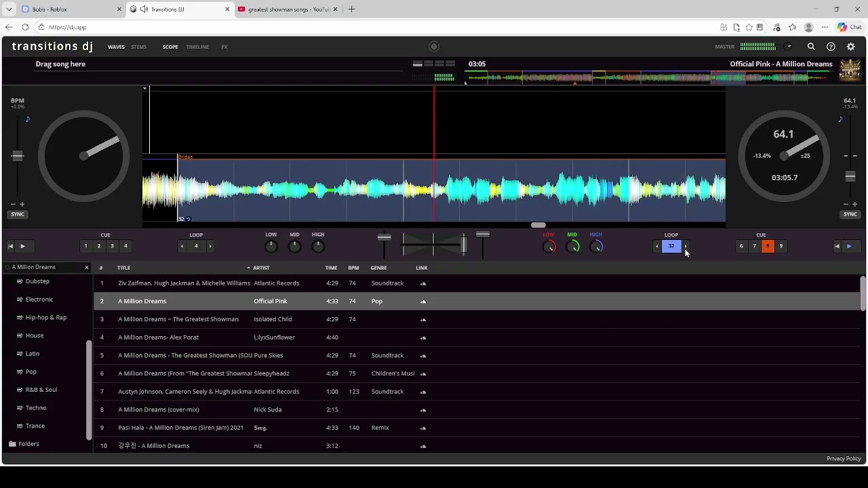Trigger cue point 7 on right deck
The image size is (868, 488).
[x=754, y=246]
